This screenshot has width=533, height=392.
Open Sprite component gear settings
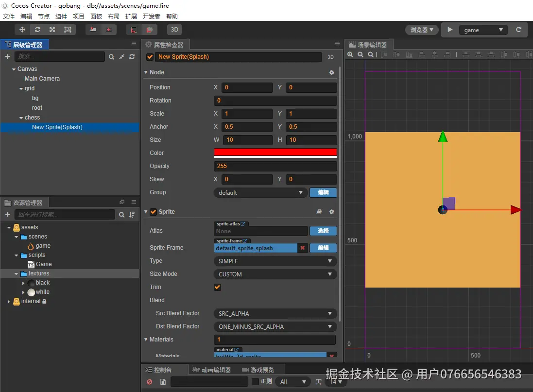coord(332,212)
